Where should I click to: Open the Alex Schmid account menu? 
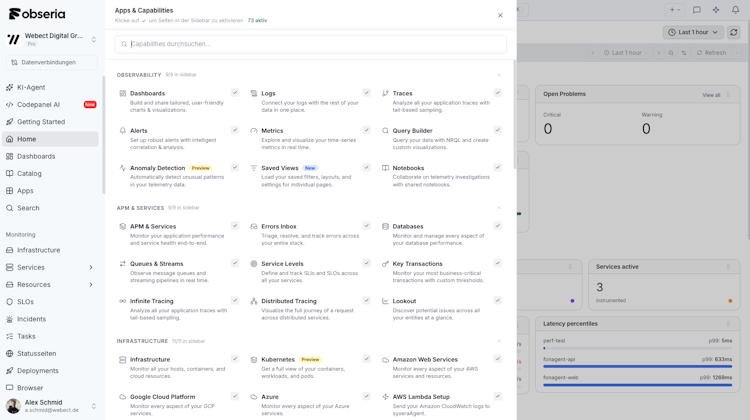[x=51, y=406]
